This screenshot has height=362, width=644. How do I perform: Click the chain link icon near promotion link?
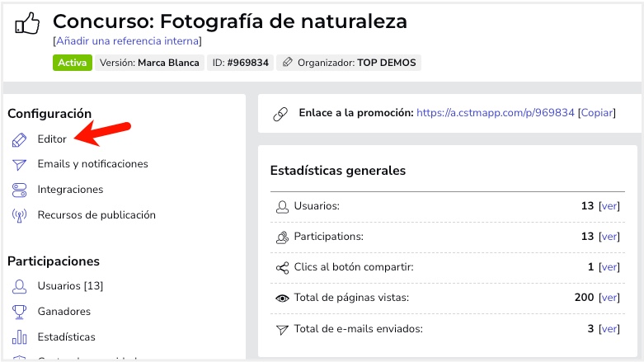[280, 114]
